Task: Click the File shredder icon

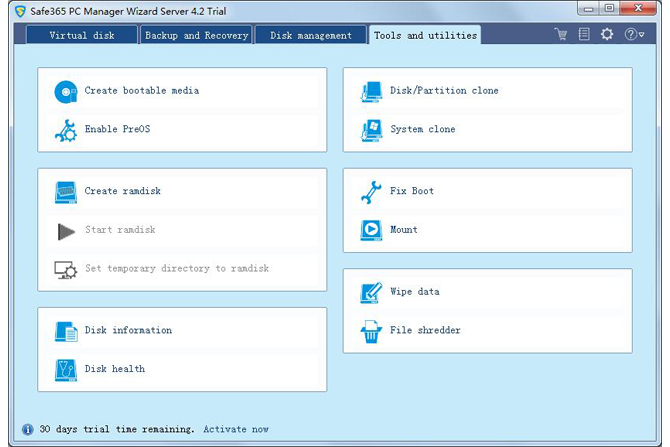Action: point(371,331)
